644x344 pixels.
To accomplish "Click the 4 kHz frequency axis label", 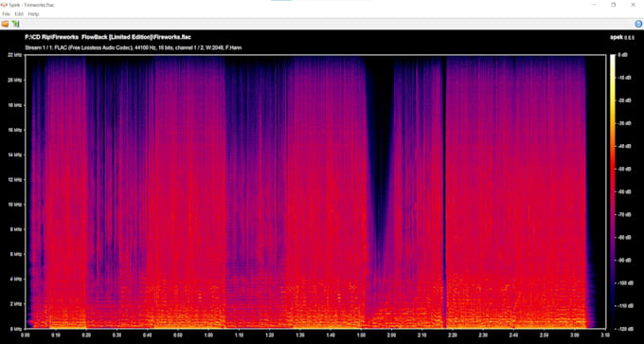I will (x=16, y=279).
